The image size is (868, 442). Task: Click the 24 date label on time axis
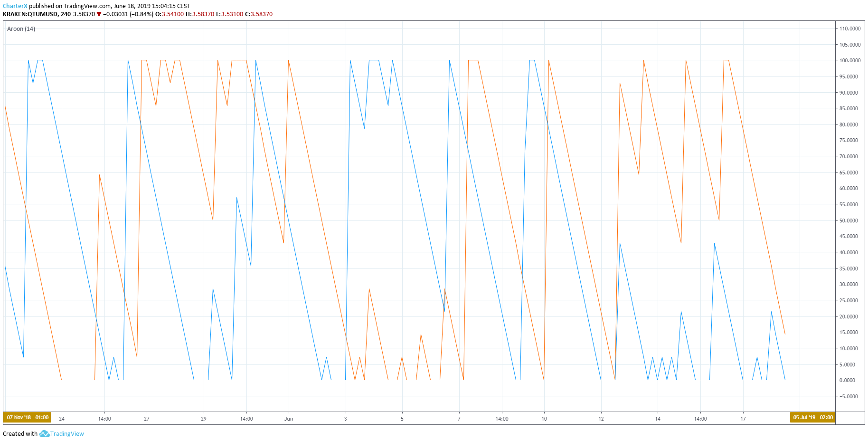(x=62, y=419)
